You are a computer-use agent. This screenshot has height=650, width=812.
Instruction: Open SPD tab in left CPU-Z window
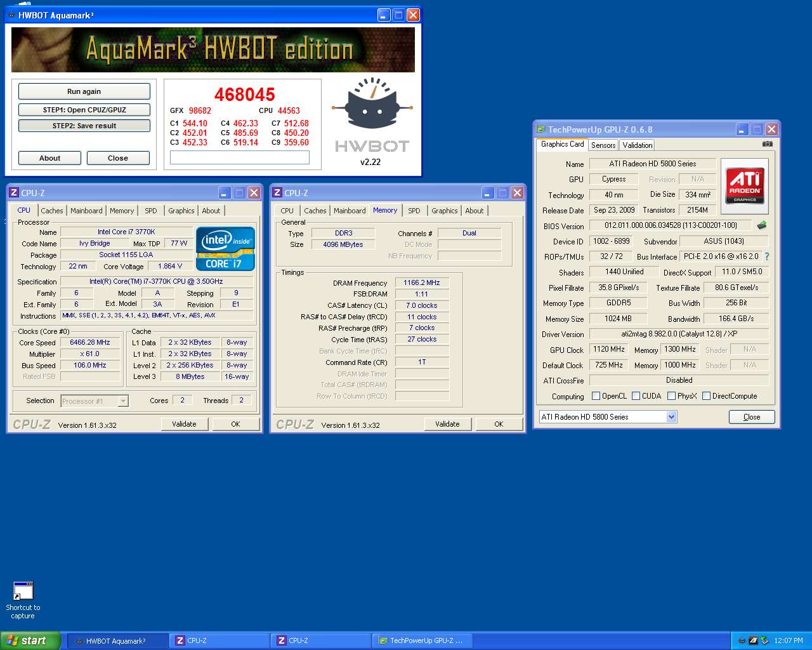[x=151, y=211]
